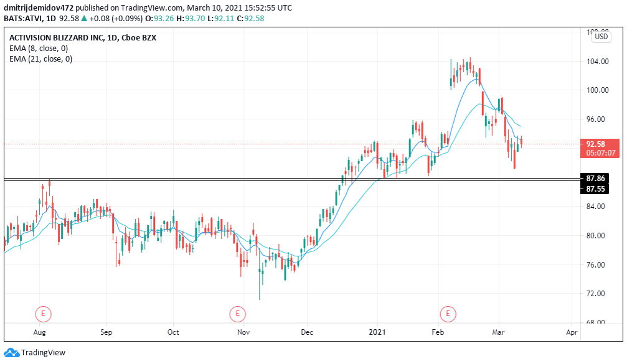Click the +0.08 (+0.09%) change value

point(116,19)
